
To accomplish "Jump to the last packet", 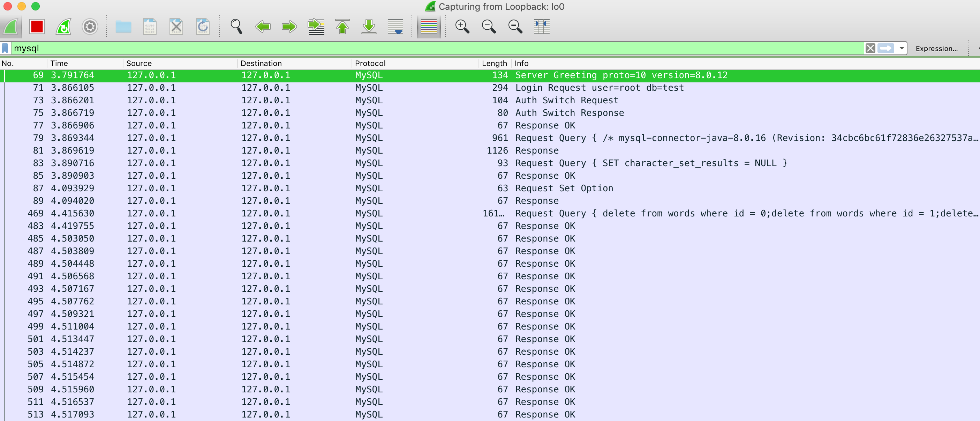I will (369, 27).
